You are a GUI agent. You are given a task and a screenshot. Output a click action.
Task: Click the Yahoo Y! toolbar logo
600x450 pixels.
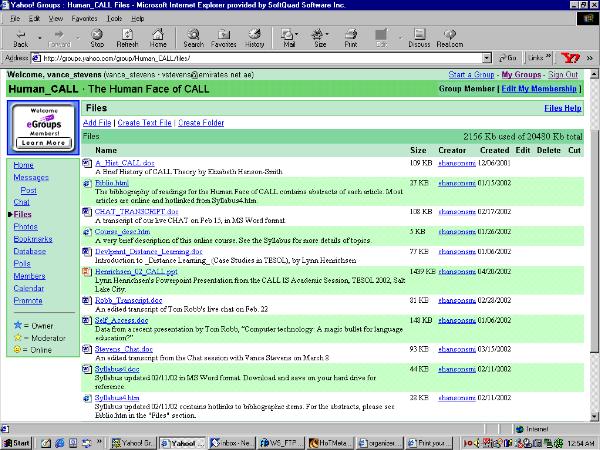(570, 58)
